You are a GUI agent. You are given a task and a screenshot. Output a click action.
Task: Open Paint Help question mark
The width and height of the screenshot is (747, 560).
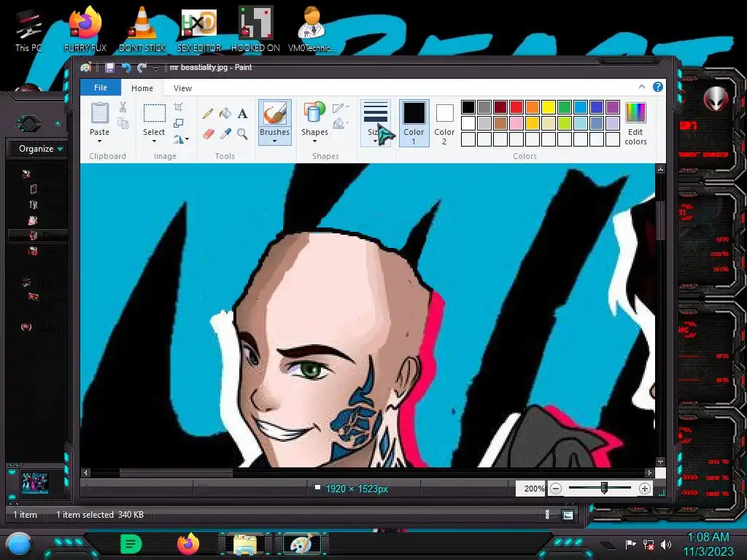[658, 87]
